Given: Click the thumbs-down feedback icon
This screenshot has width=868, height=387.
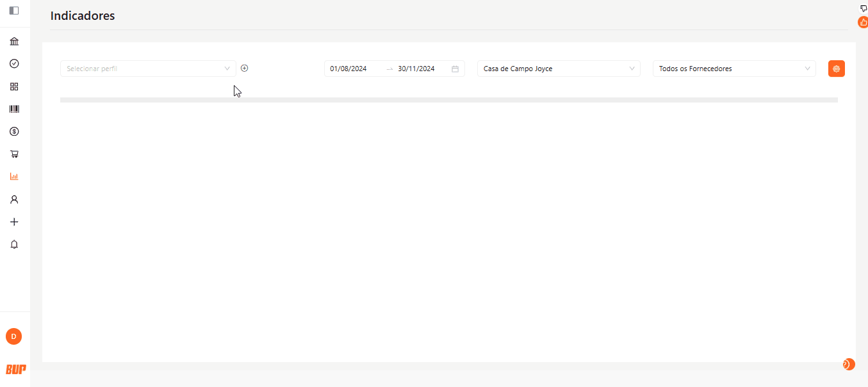Looking at the screenshot, I should click(863, 8).
